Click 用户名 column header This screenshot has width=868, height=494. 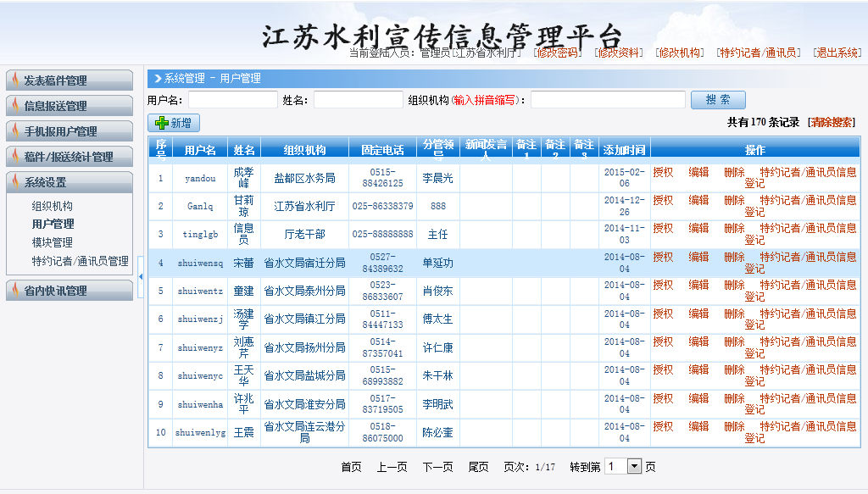click(x=200, y=150)
